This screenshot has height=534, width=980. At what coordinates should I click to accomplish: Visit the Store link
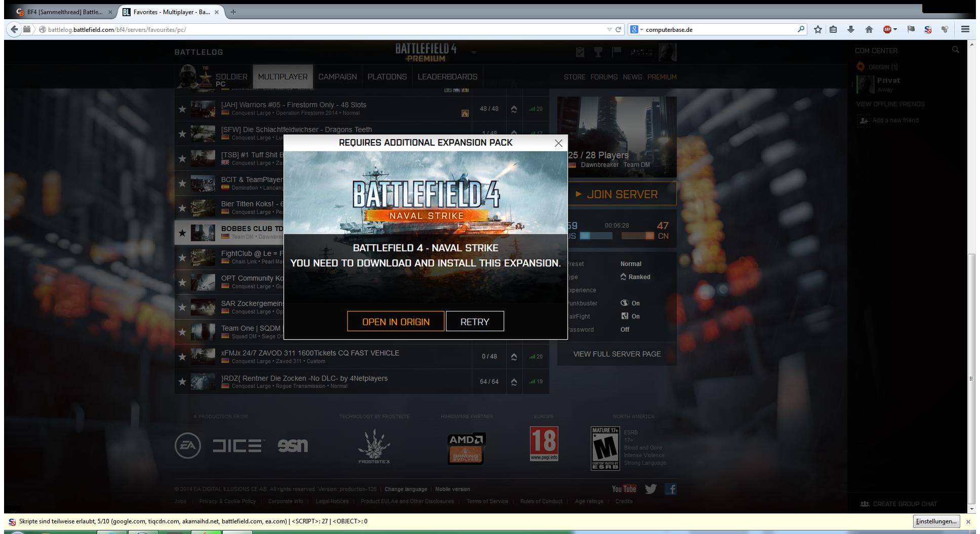(574, 77)
